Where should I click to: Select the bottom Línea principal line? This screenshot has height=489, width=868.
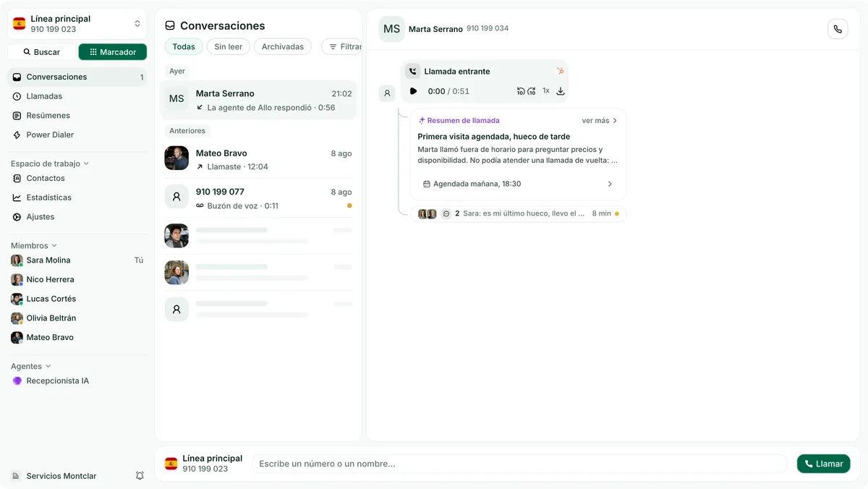[204, 464]
